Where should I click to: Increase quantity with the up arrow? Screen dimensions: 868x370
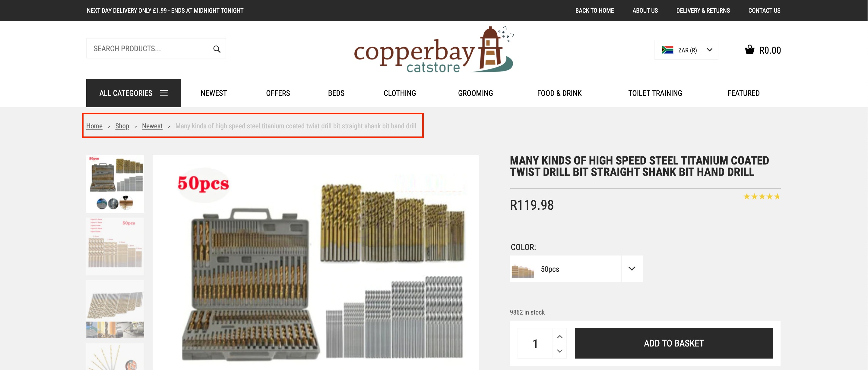(x=560, y=336)
